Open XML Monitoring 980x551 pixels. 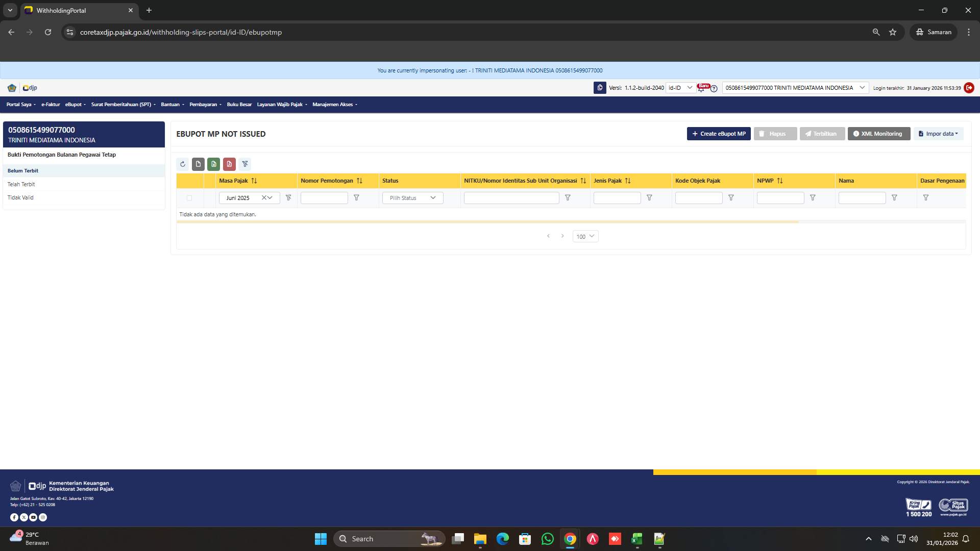coord(878,134)
